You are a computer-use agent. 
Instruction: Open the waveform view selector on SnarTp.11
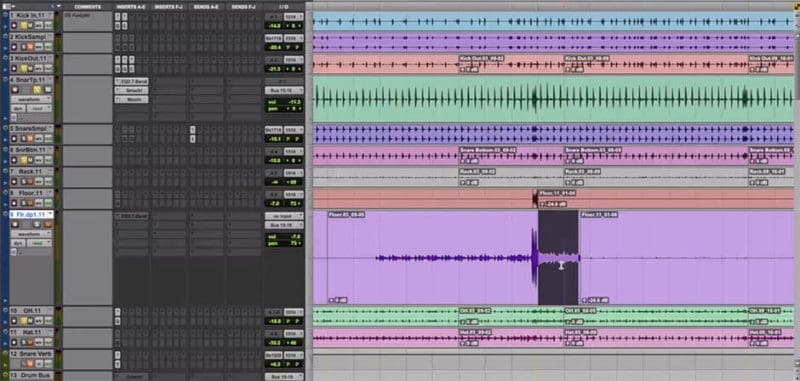(31, 99)
